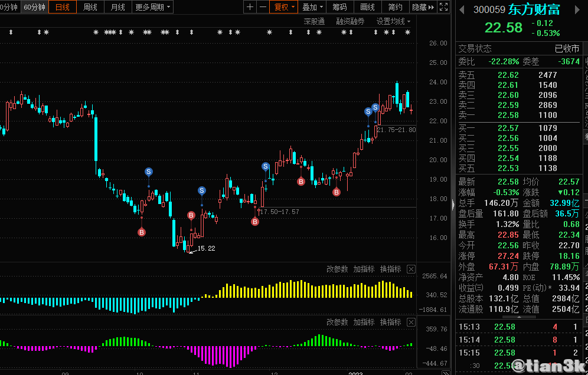
Task: Open 设置均线 moving average dropdown
Action: click(393, 21)
